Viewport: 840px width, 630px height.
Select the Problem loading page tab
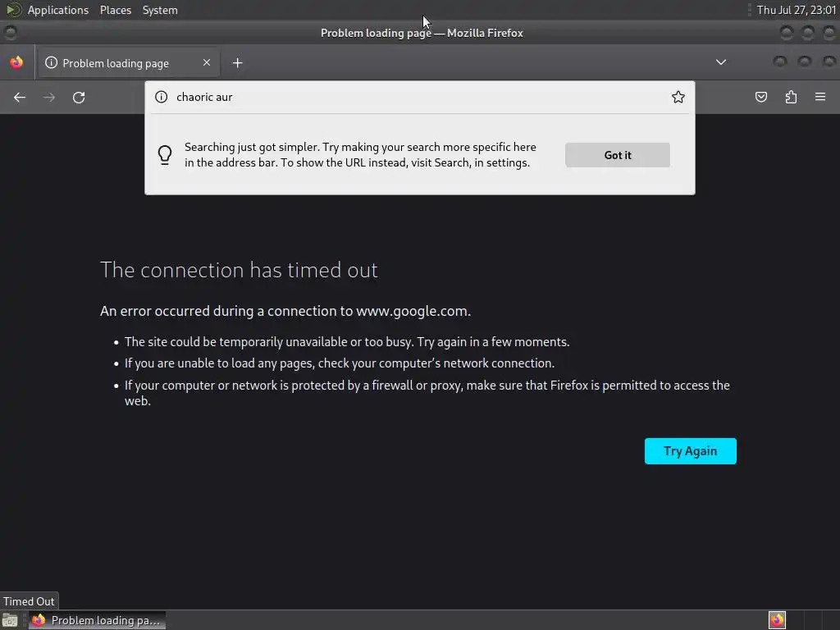click(x=129, y=63)
